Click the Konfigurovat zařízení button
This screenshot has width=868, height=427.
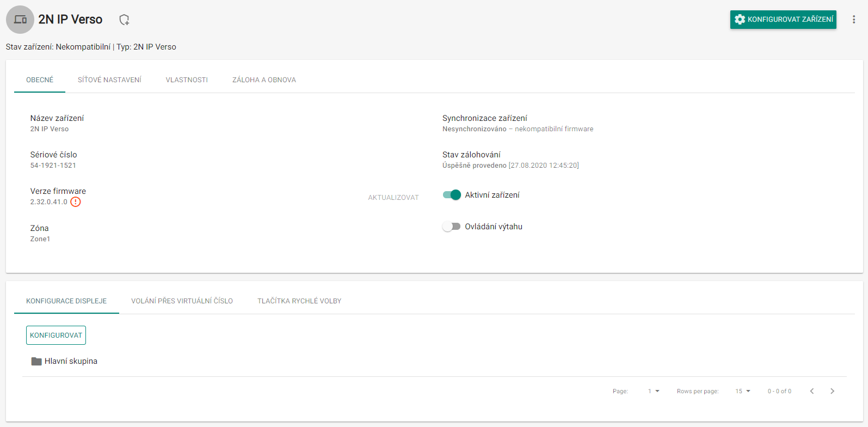click(783, 20)
